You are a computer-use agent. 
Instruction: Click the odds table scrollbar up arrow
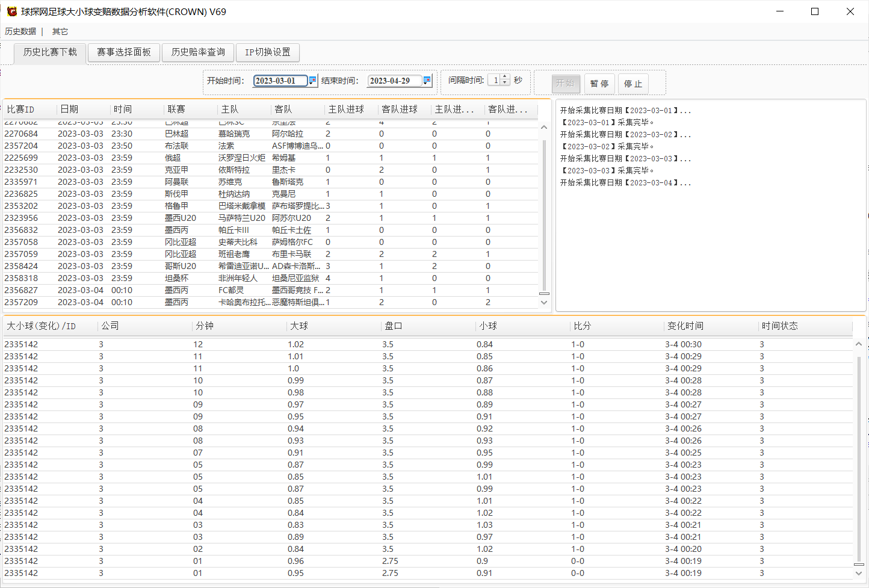coord(859,344)
